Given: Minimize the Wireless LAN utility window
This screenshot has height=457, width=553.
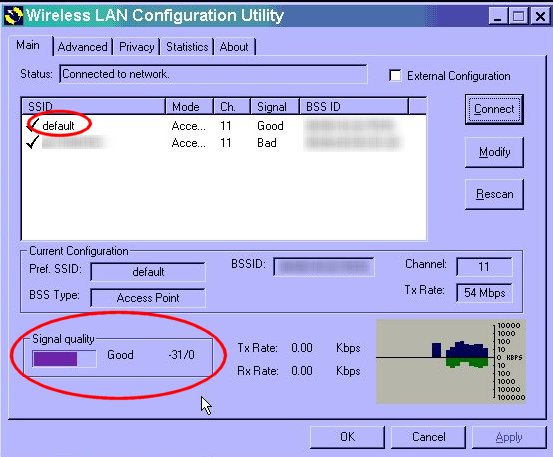Looking at the screenshot, I should click(x=498, y=16).
